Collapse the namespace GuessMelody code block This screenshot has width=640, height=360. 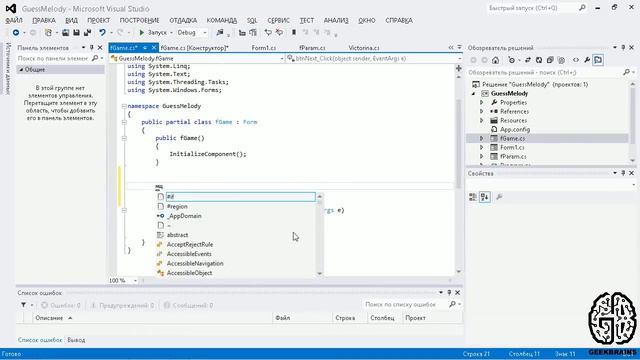pos(124,106)
